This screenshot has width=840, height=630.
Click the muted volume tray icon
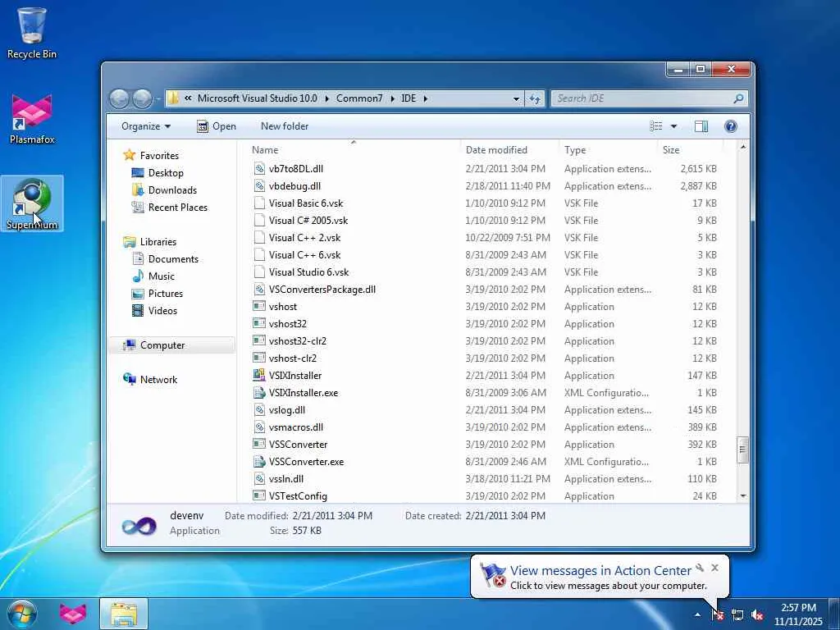(x=757, y=615)
